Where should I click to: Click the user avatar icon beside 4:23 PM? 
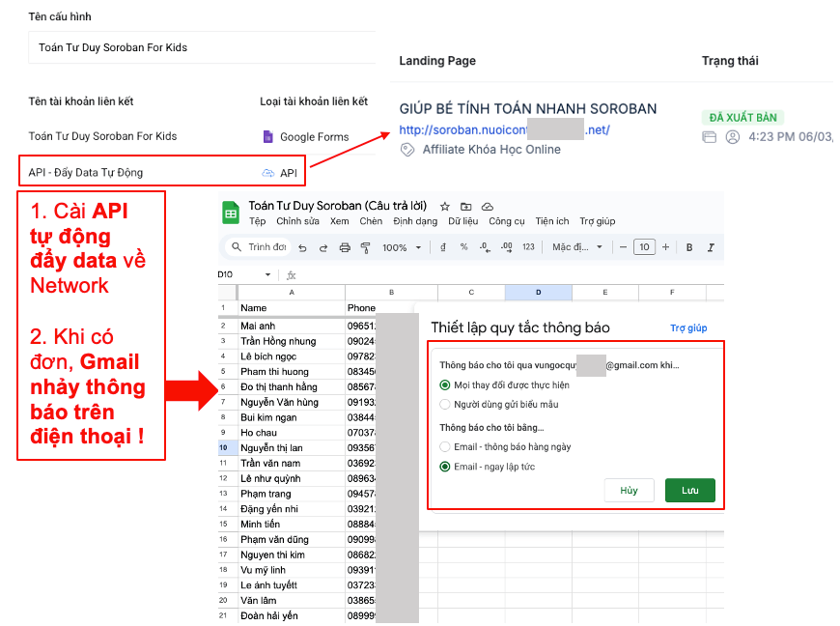(x=732, y=137)
